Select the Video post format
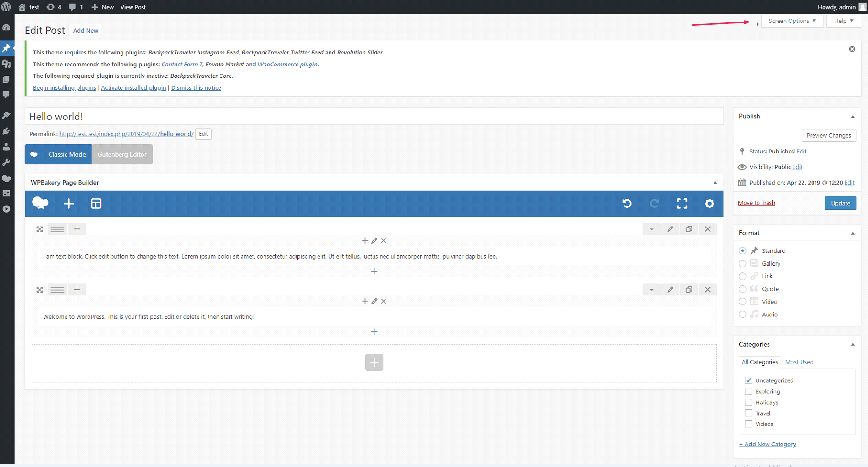This screenshot has width=868, height=467. 742,302
